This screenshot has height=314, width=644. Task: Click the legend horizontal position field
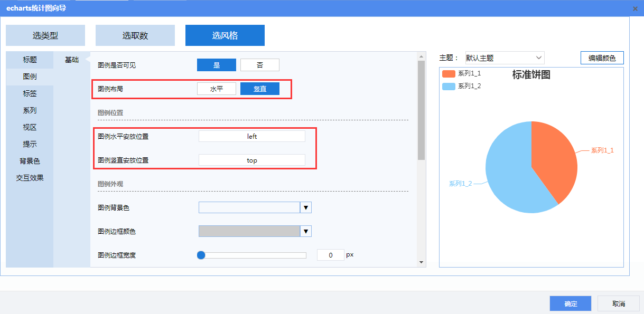(x=252, y=136)
